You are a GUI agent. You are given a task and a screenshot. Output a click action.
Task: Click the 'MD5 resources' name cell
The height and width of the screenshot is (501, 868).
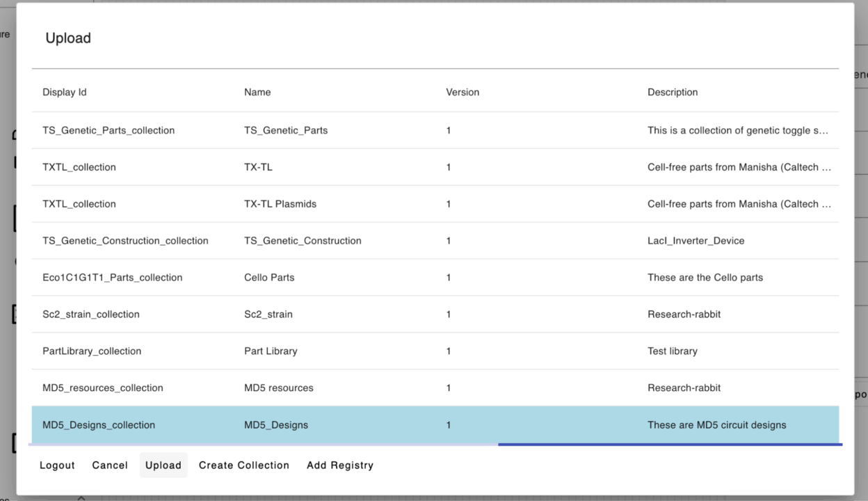pyautogui.click(x=279, y=388)
